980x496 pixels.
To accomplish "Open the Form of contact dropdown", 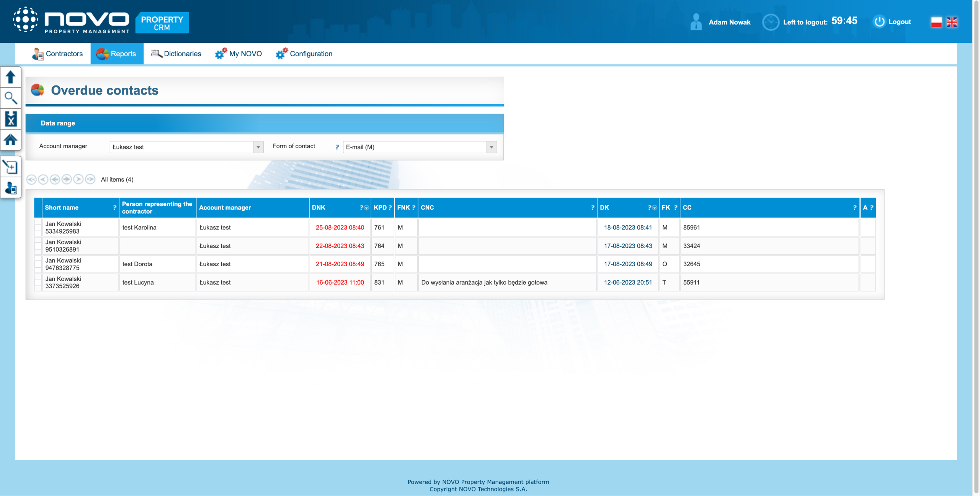I will pyautogui.click(x=492, y=147).
